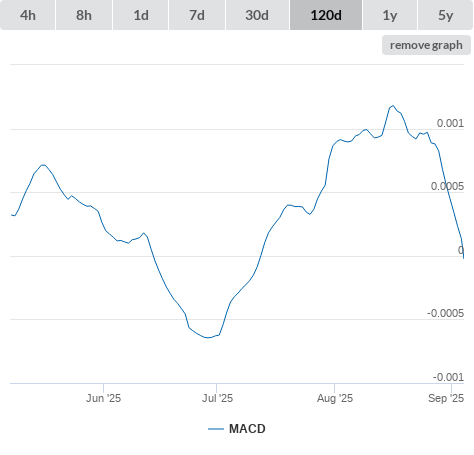Click the blue MACD legend line swatch
This screenshot has height=455, width=474.
[x=216, y=429]
